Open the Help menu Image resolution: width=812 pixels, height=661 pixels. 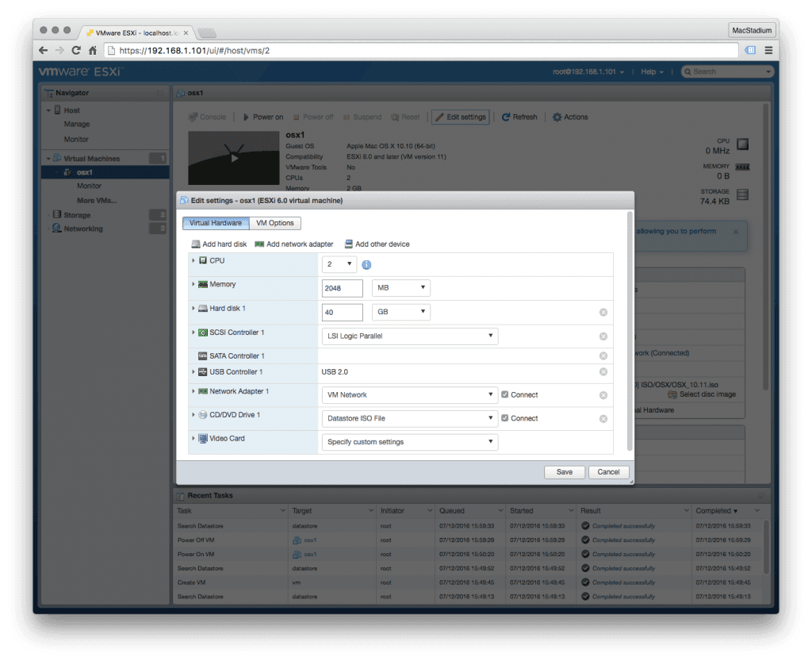click(x=650, y=71)
